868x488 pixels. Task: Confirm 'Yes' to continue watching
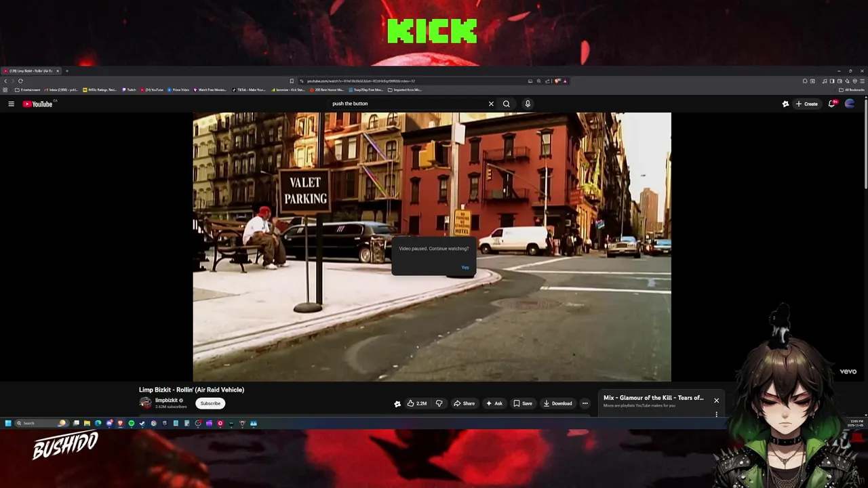tap(465, 267)
